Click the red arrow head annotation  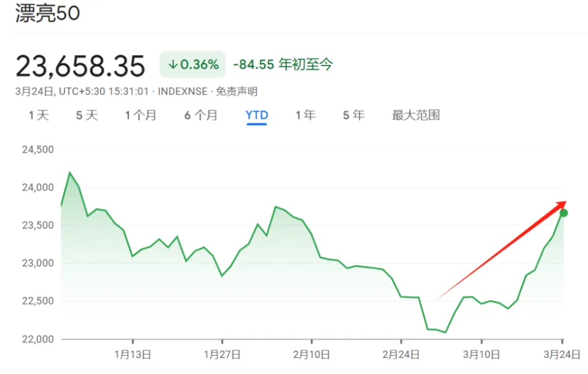[x=560, y=204]
